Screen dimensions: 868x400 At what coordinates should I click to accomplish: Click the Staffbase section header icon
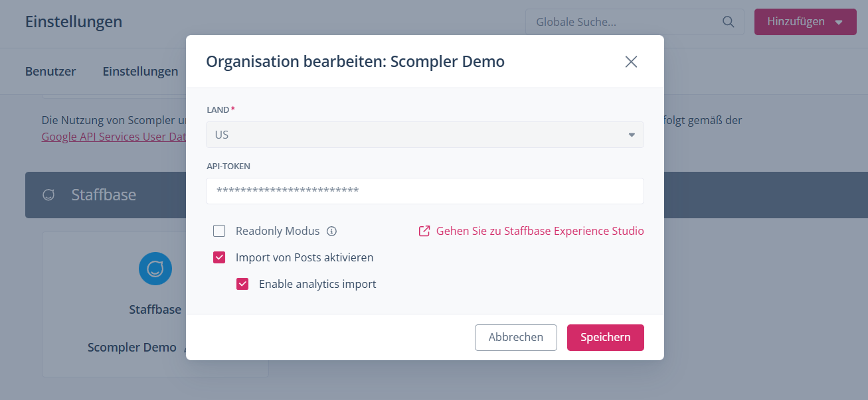[48, 195]
